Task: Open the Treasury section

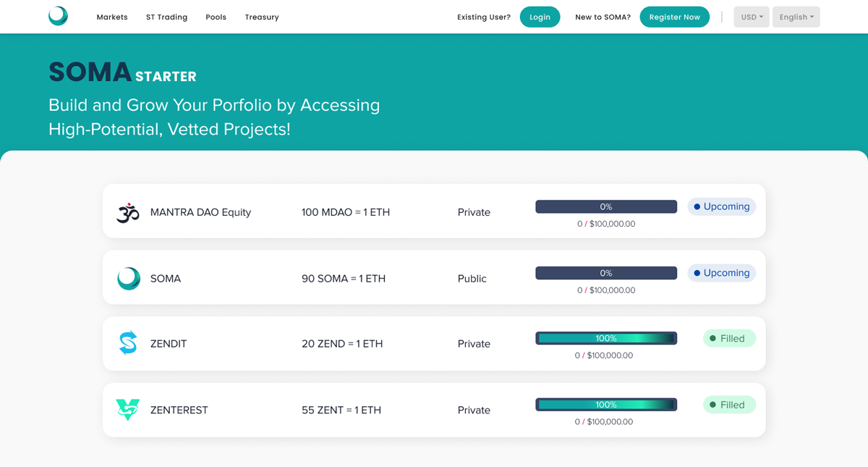Action: (262, 17)
